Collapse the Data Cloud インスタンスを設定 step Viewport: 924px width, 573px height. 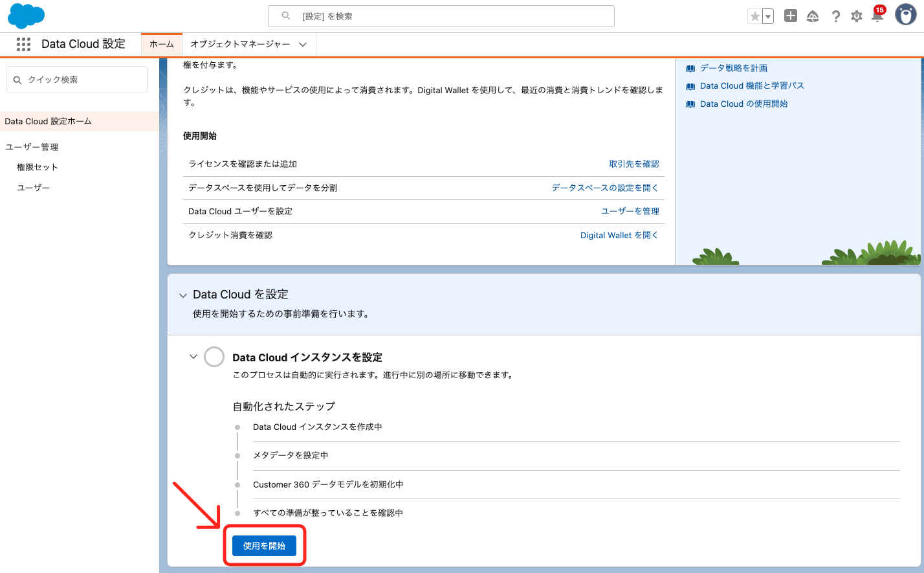pos(193,357)
